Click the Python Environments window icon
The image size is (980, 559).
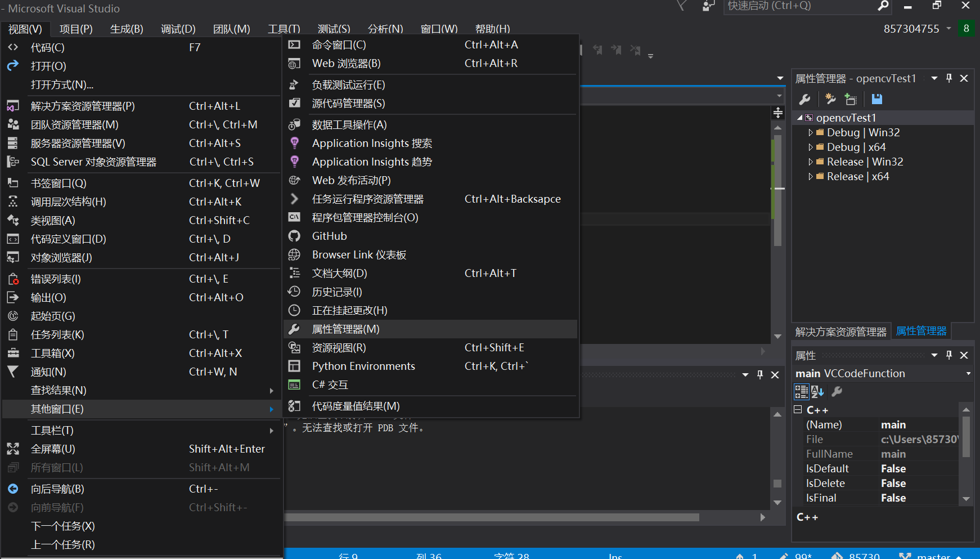coord(294,366)
